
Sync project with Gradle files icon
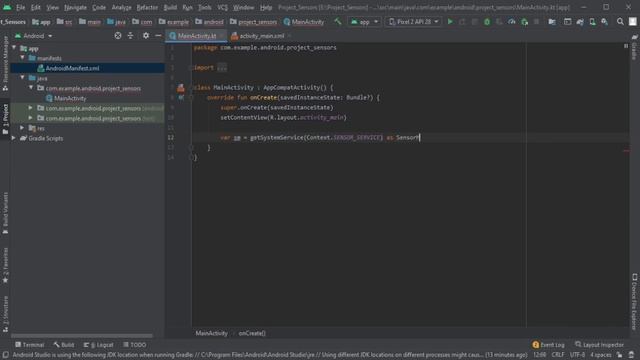click(x=580, y=22)
